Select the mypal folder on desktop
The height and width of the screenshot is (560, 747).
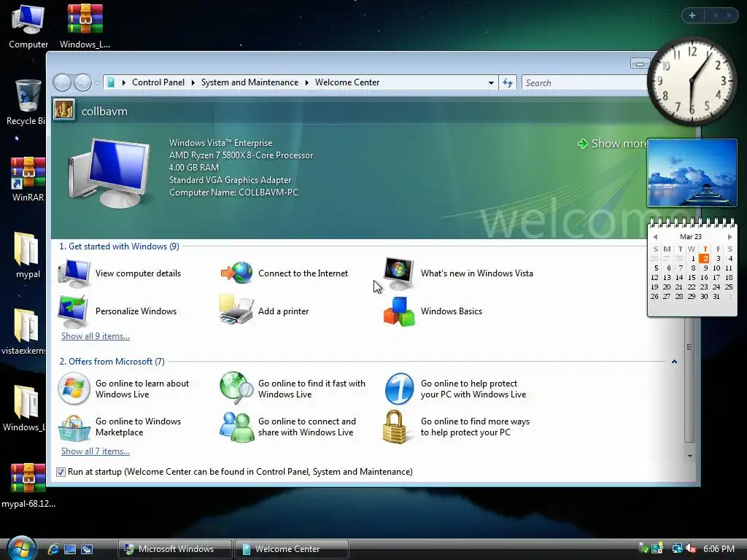pyautogui.click(x=28, y=256)
